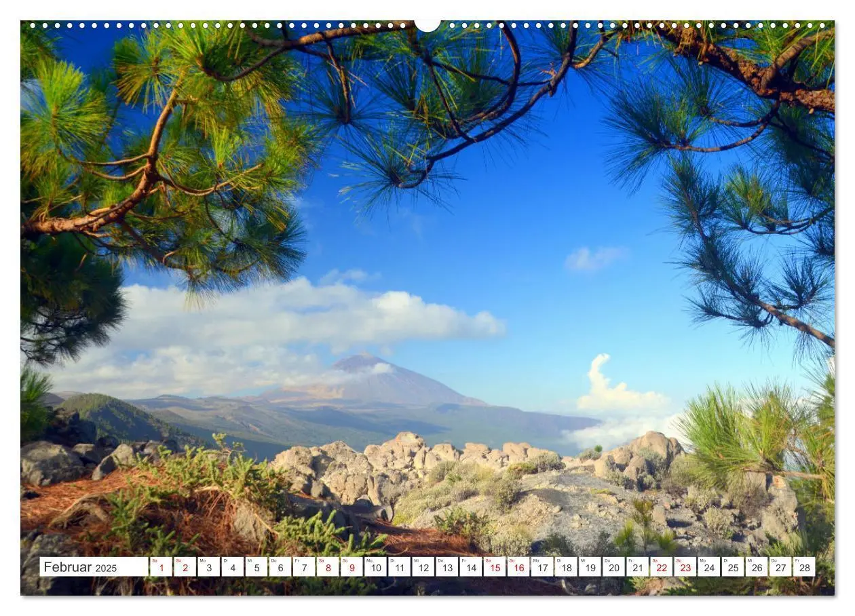The width and height of the screenshot is (855, 616).
Task: Select date cell 12 in the calendar strip
Action: coord(423,567)
